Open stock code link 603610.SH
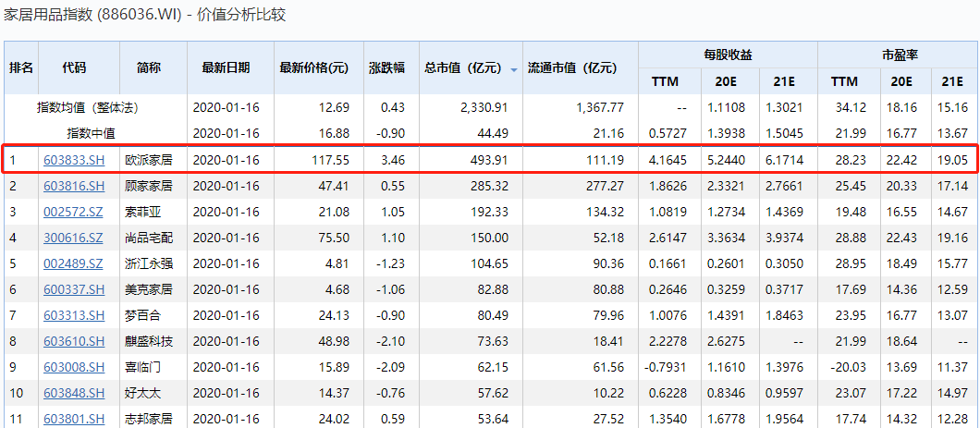This screenshot has width=980, height=428. 74,341
